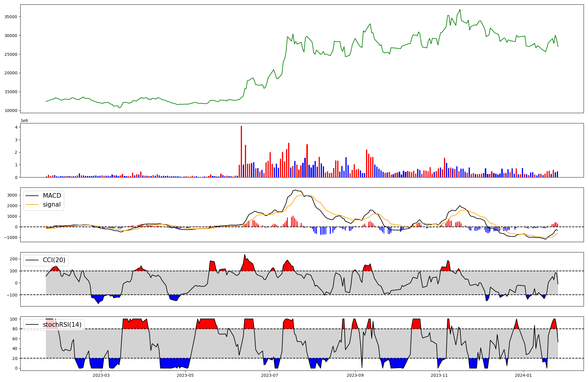588x382 pixels.
Task: Click the MACD legend label
Action: (x=52, y=196)
